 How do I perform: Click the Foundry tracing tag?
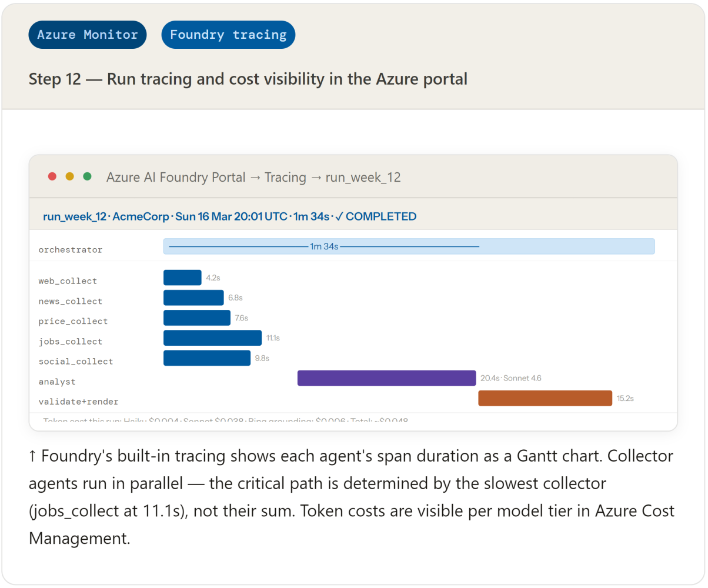pos(228,35)
